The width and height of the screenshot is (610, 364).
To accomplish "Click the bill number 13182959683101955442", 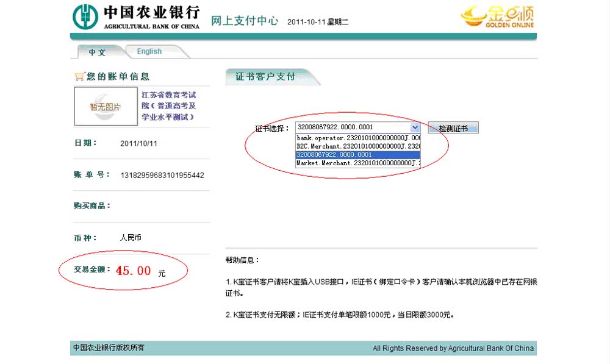I will pyautogui.click(x=162, y=176).
